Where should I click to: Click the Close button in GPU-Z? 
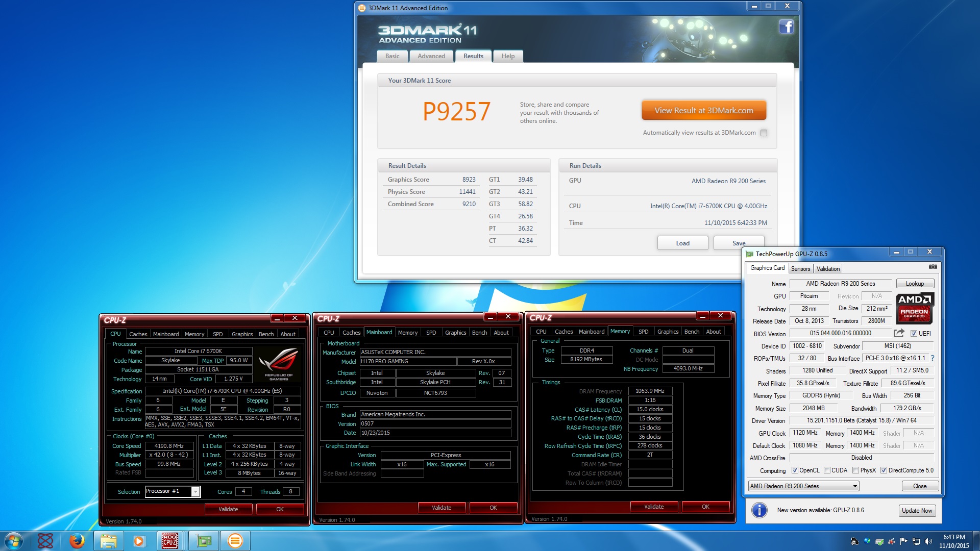(919, 486)
